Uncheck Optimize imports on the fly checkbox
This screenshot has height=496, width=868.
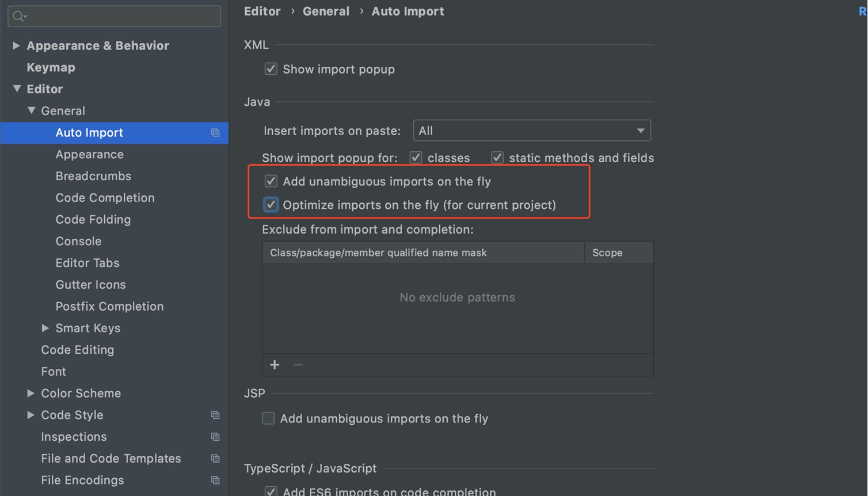coord(271,205)
